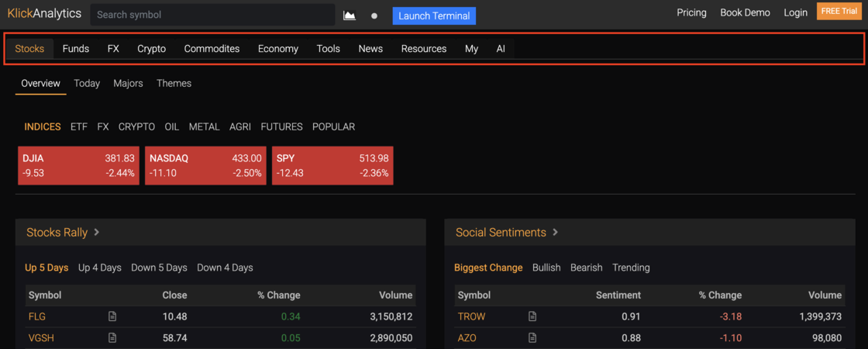Select the Bullish sentiment filter
The width and height of the screenshot is (868, 349).
point(546,268)
